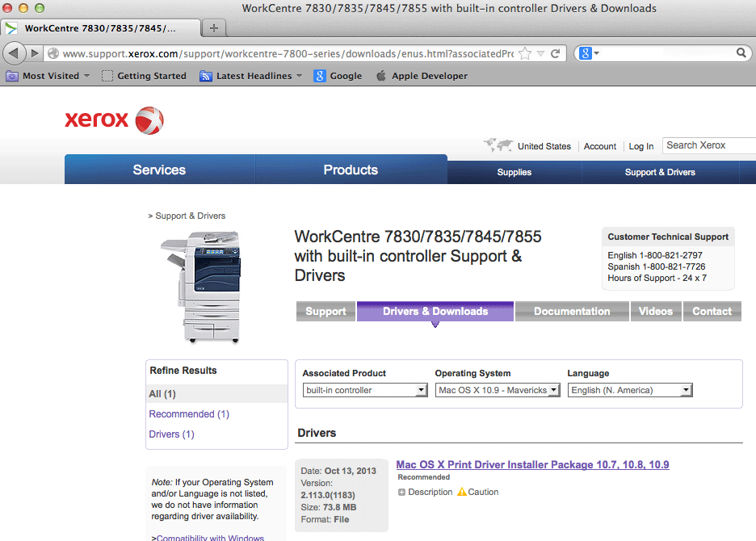Reload the page with refresh icon
The height and width of the screenshot is (541, 756).
(556, 53)
